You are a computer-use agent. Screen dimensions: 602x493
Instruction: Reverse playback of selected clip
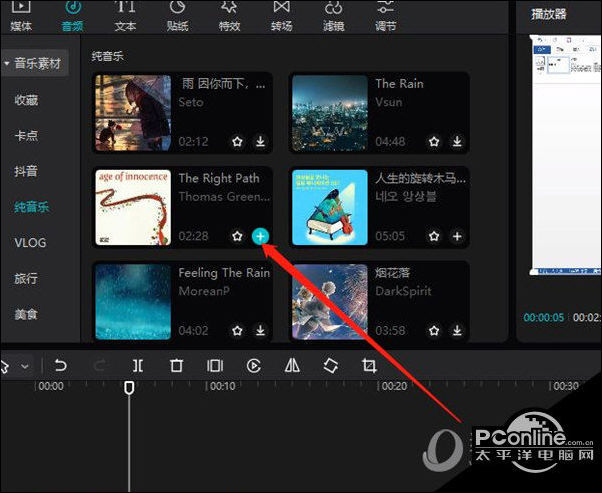pyautogui.click(x=254, y=366)
